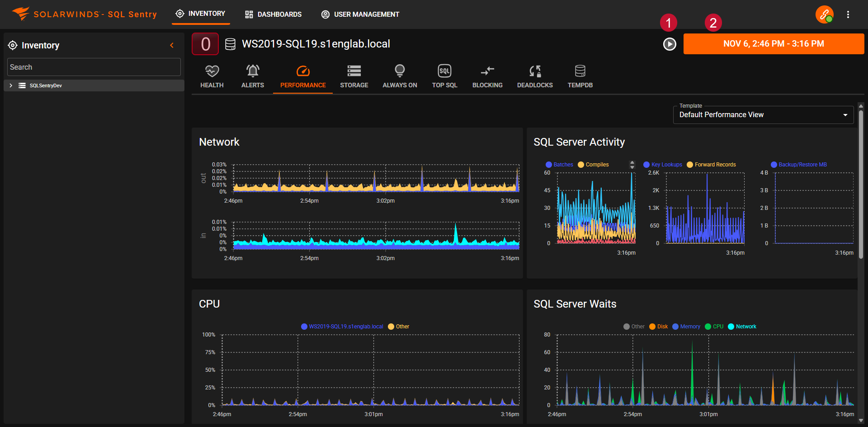Open the Top SQL icon

tap(444, 71)
